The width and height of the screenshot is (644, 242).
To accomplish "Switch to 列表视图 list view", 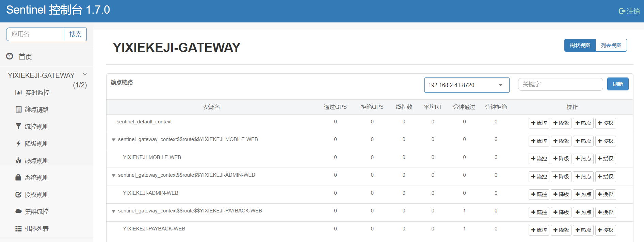I will pos(611,45).
